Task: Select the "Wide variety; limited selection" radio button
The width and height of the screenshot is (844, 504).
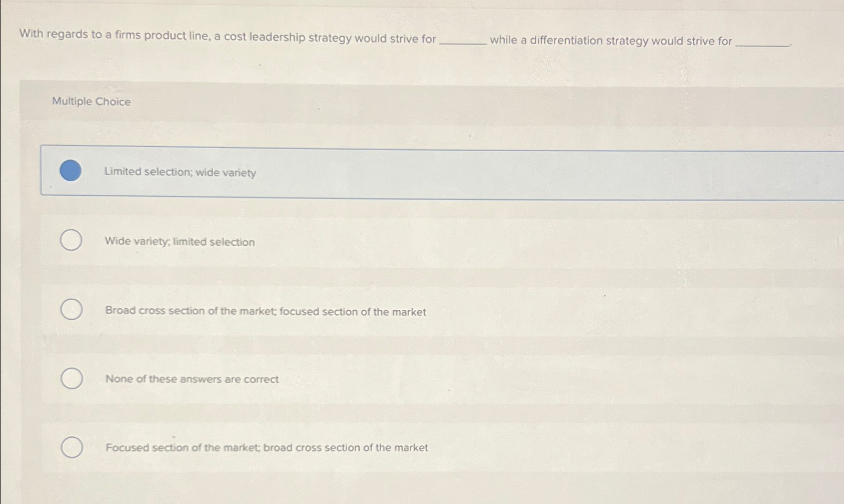Action: 71,240
